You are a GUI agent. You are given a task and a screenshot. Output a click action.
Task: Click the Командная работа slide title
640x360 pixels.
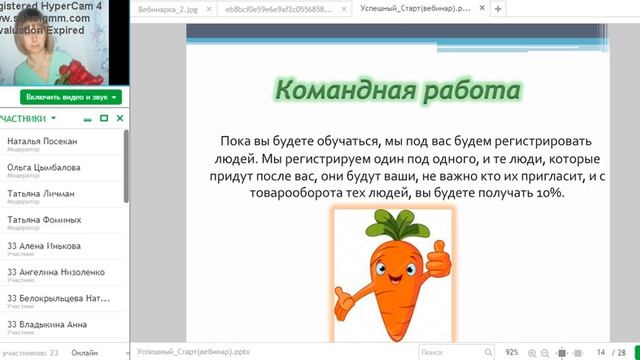398,90
